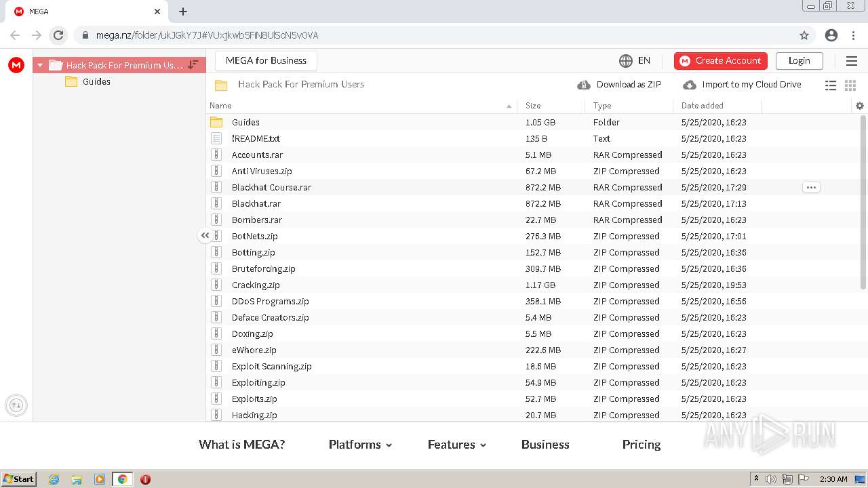Click the !README.txt file icon
Screen dimensions: 868x488
[216, 138]
